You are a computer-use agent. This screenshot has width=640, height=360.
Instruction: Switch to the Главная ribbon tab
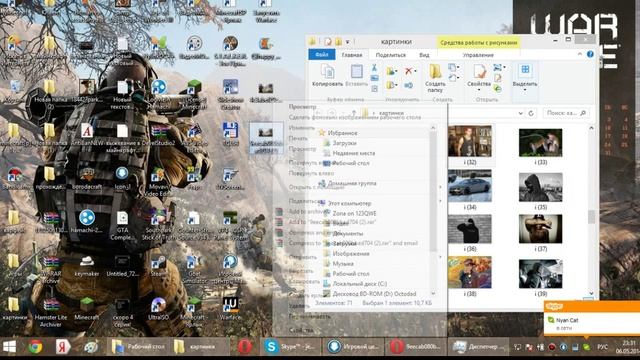click(352, 55)
